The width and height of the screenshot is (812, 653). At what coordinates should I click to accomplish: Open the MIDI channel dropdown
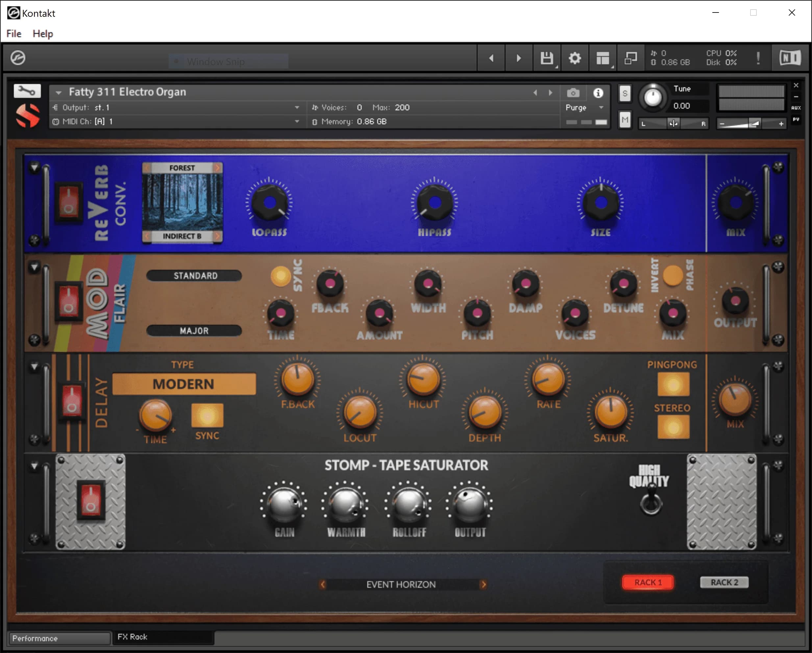(x=297, y=122)
